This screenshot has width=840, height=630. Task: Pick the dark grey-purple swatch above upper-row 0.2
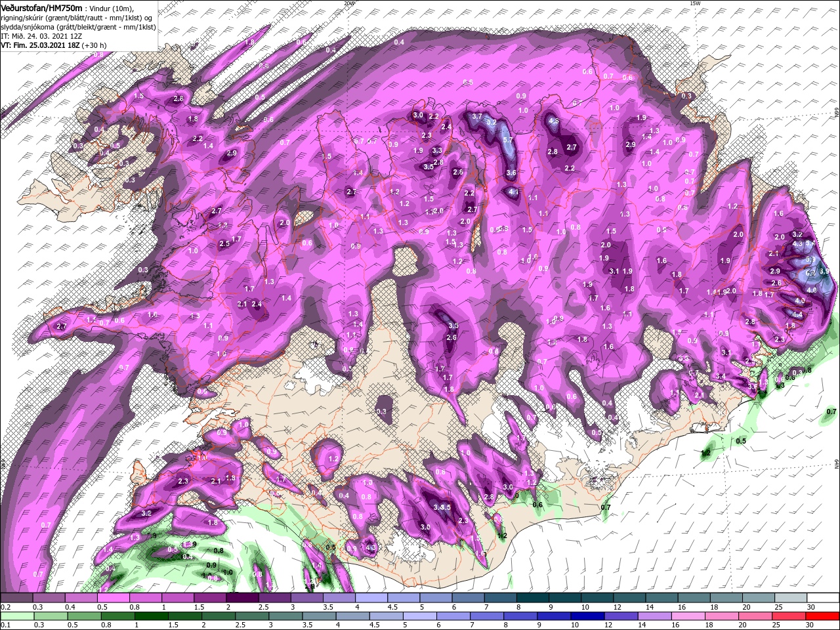pos(16,598)
